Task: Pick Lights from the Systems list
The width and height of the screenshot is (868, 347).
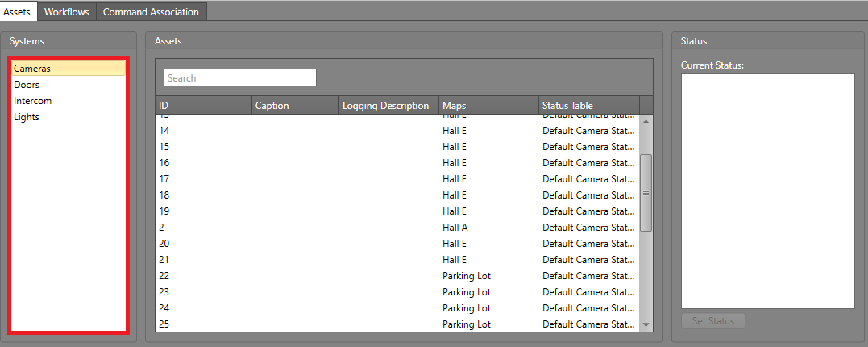Action: 27,117
